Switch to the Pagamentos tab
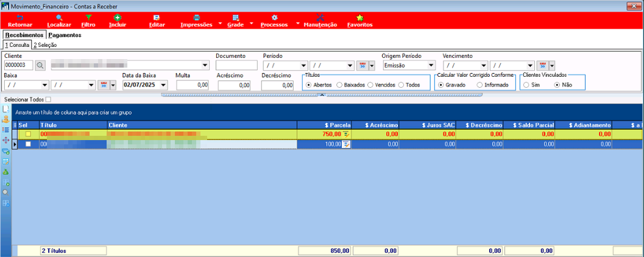 tap(65, 35)
